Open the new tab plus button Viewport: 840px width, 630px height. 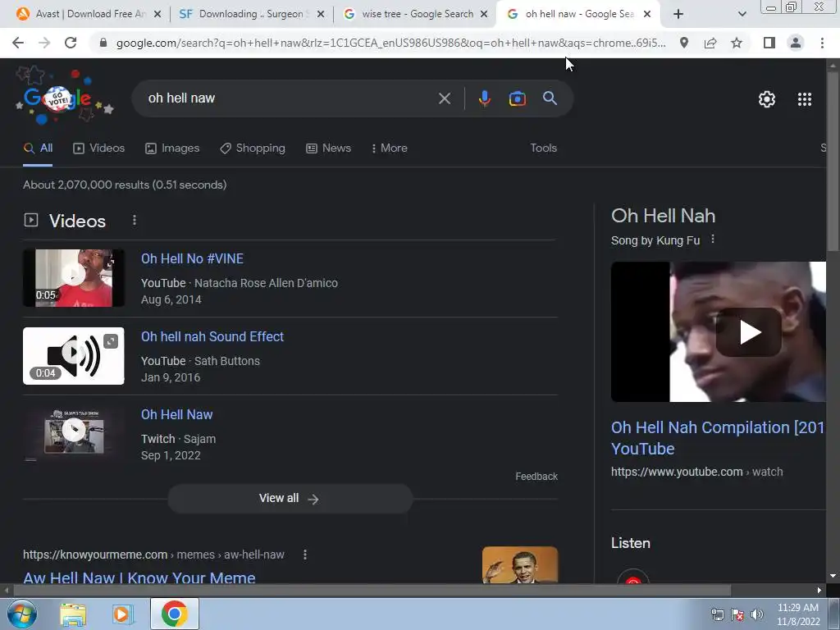coord(678,14)
